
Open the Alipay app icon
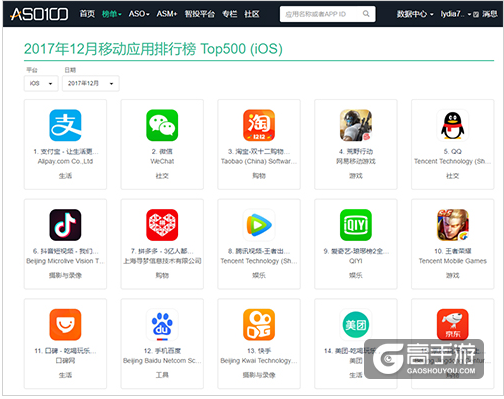tap(65, 125)
